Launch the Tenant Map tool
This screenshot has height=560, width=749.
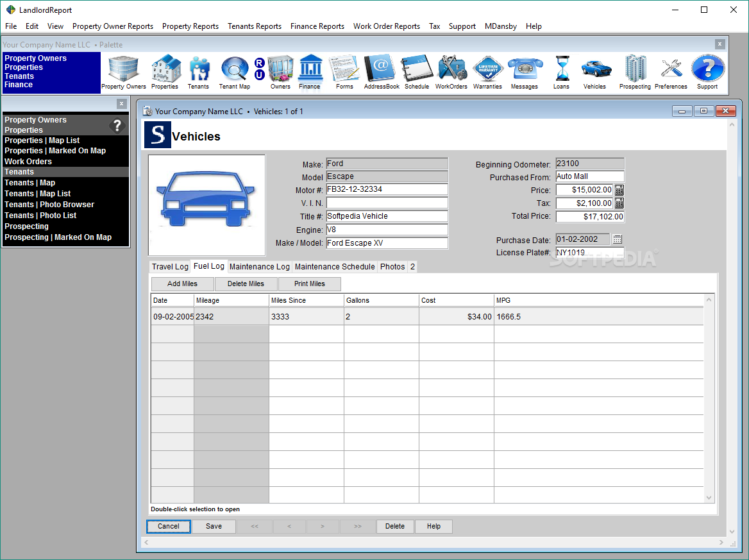tap(235, 72)
